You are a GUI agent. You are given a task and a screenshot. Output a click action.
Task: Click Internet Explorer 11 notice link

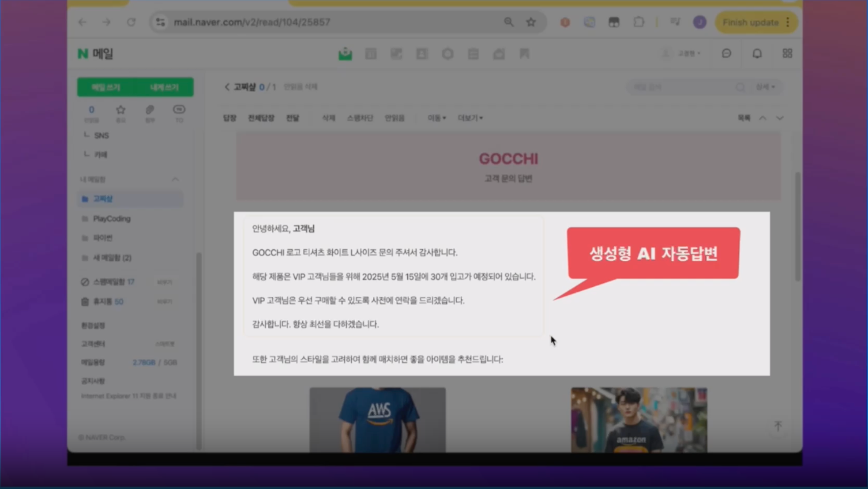[x=129, y=396]
